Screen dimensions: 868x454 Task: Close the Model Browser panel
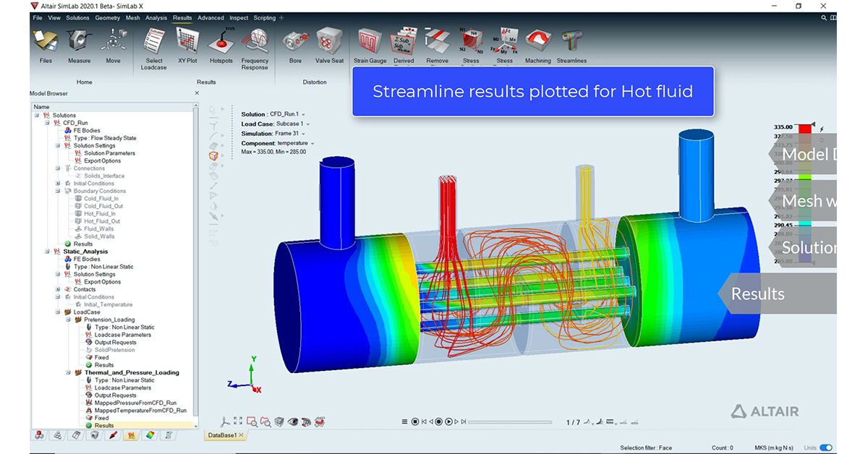[197, 93]
